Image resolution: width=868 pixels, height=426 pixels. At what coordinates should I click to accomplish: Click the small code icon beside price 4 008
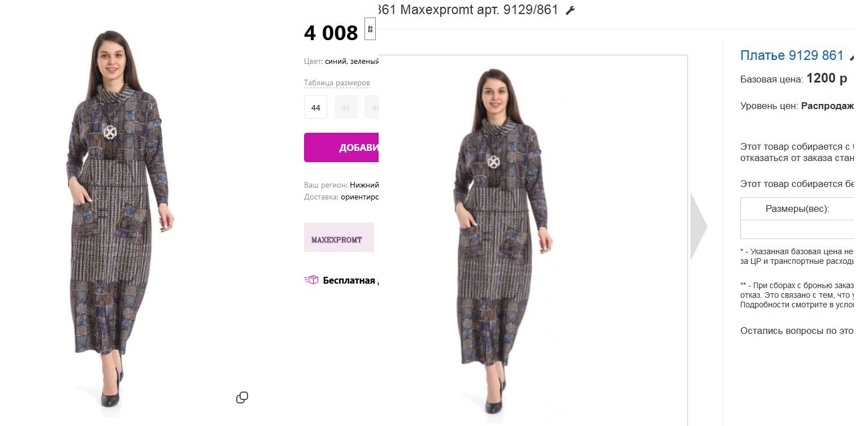[x=370, y=29]
